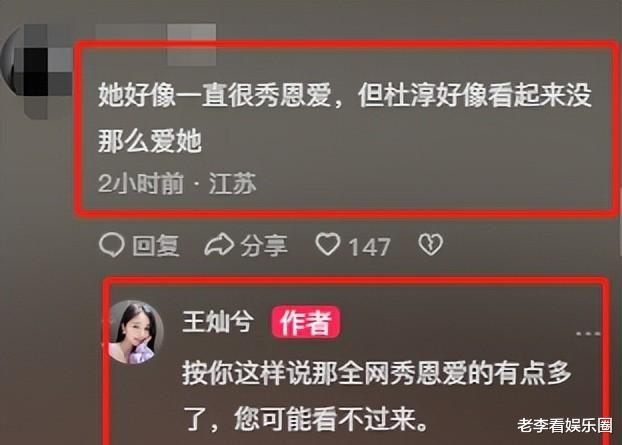
Task: Open the 王灿兮 username link
Action: (217, 321)
